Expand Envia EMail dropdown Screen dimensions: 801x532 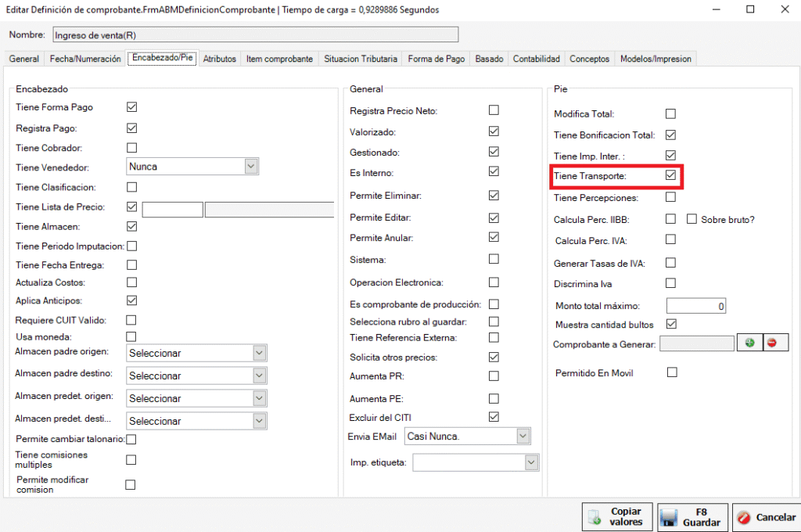[523, 436]
